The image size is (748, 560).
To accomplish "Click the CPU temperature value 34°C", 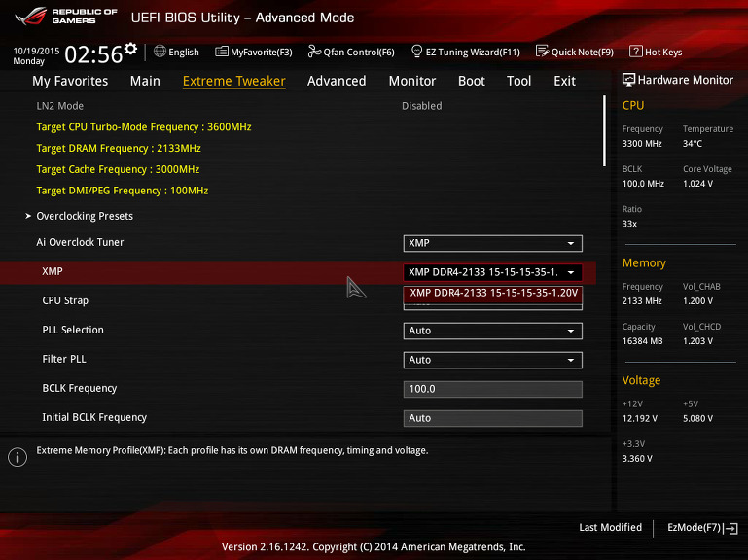I will [693, 144].
